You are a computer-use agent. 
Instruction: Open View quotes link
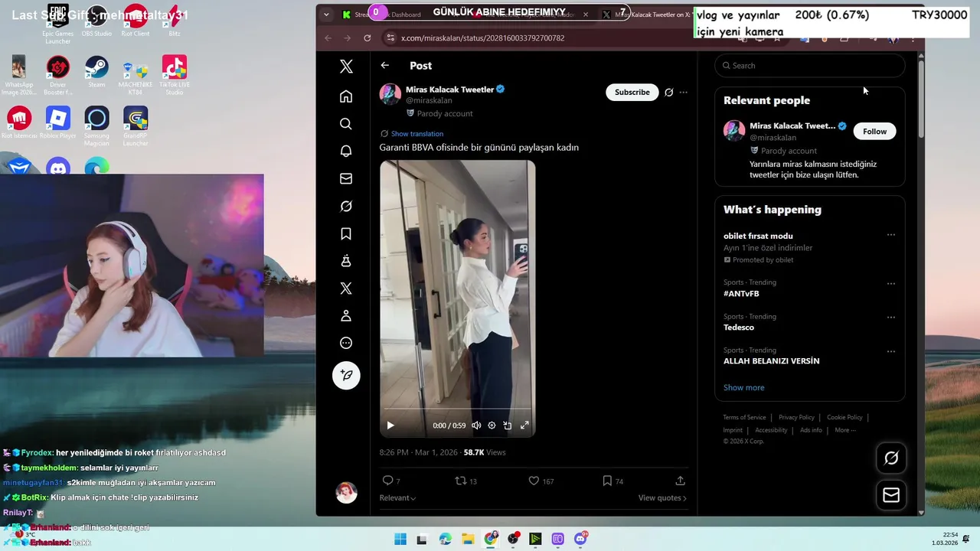662,498
